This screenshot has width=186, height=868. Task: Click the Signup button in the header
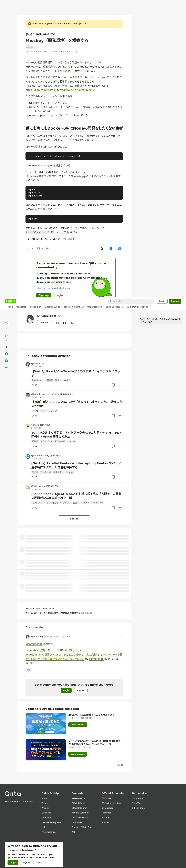tap(175, 301)
